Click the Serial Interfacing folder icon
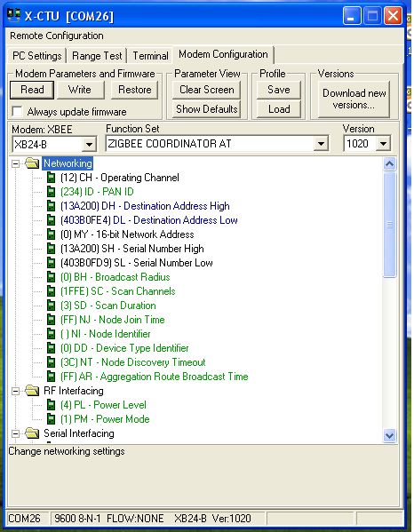The height and width of the screenshot is (532, 414). tap(32, 433)
